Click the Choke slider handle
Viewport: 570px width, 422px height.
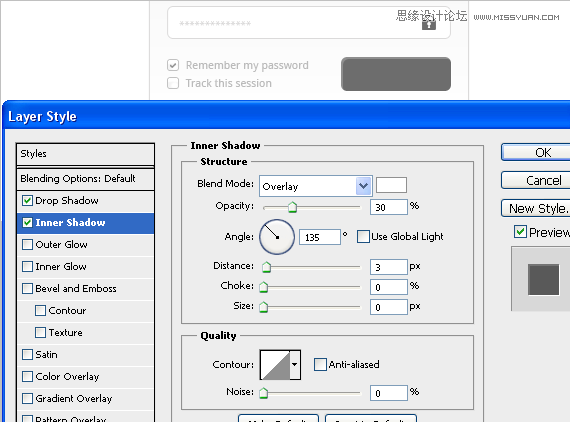tap(264, 287)
